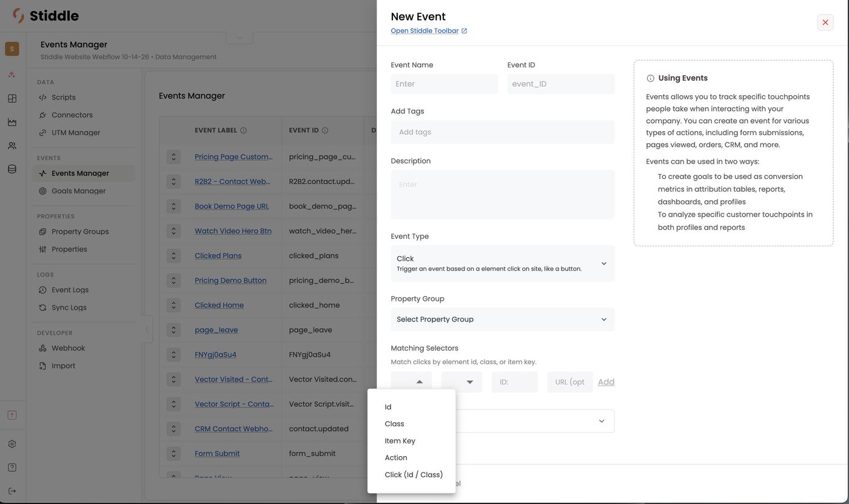Click the Add tags field
The width and height of the screenshot is (849, 504).
pyautogui.click(x=503, y=132)
